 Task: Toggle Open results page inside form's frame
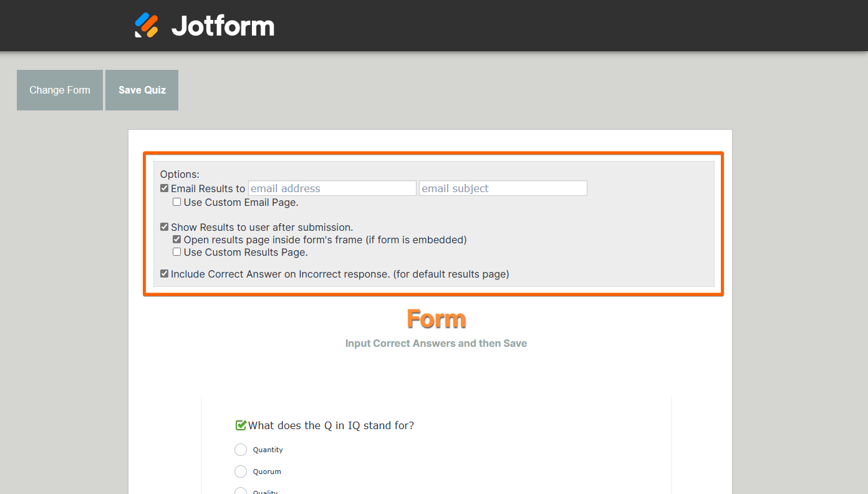click(x=177, y=240)
